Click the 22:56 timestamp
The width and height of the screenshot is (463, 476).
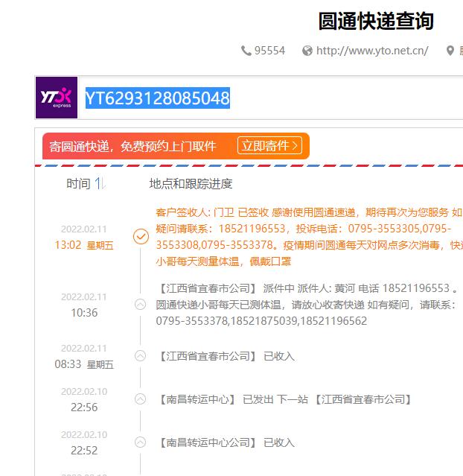(84, 407)
